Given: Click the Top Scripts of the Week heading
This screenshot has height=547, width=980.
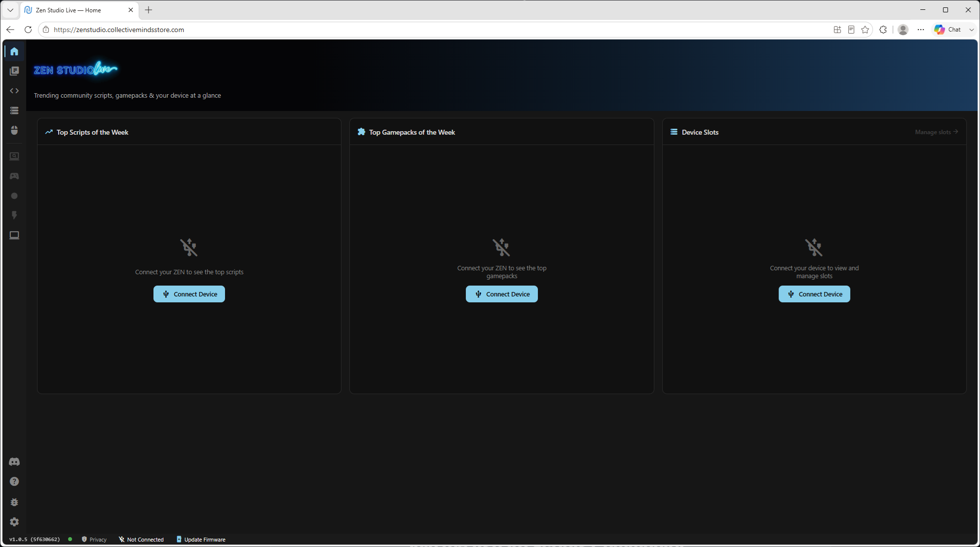Looking at the screenshot, I should (92, 132).
